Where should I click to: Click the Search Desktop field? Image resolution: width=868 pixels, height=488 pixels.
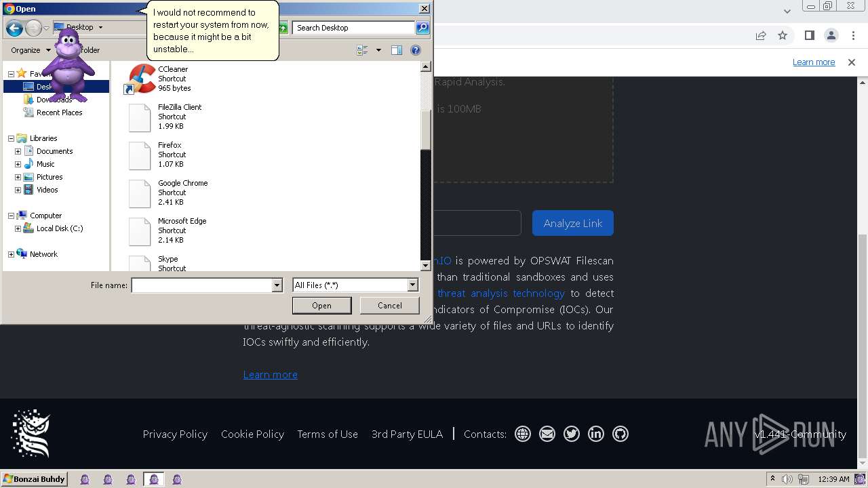click(x=353, y=28)
